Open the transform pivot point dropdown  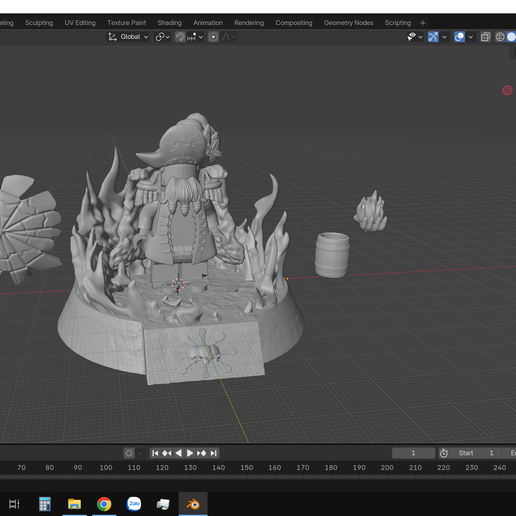(x=163, y=37)
